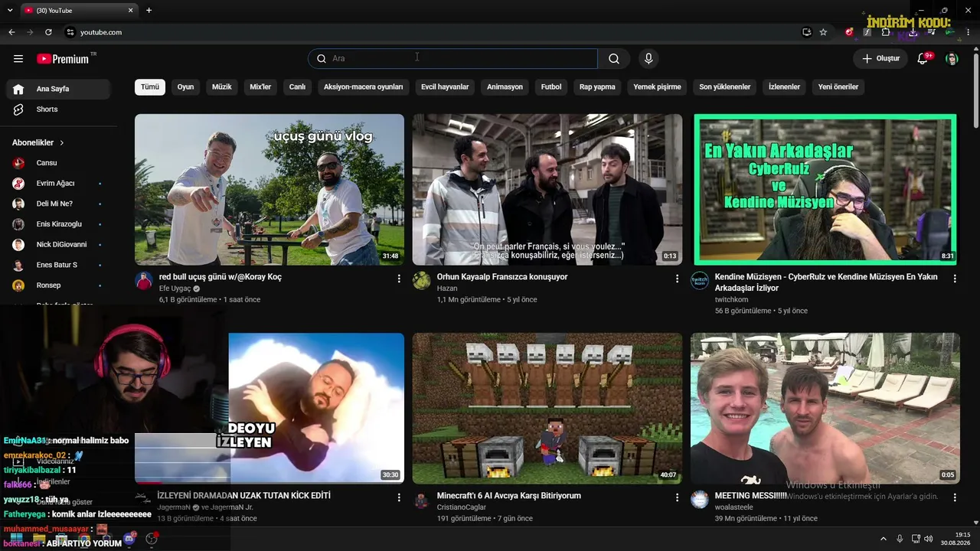Open options for red bull uçuş günü video
980x551 pixels.
tap(399, 279)
